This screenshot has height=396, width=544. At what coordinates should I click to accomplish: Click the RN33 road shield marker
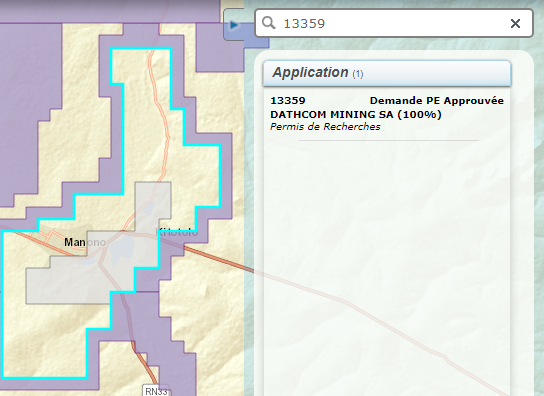coord(156,391)
